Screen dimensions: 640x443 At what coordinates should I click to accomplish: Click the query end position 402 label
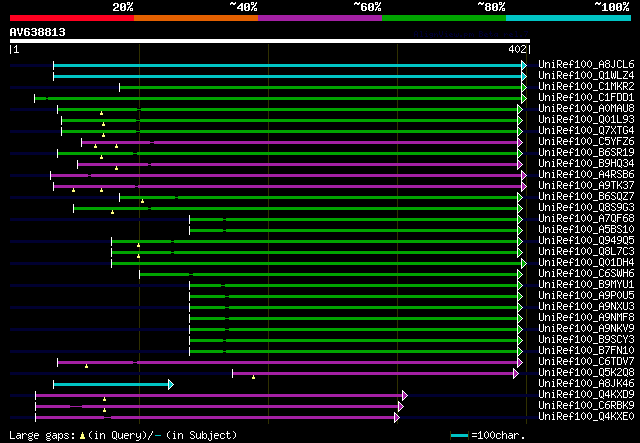click(x=517, y=49)
